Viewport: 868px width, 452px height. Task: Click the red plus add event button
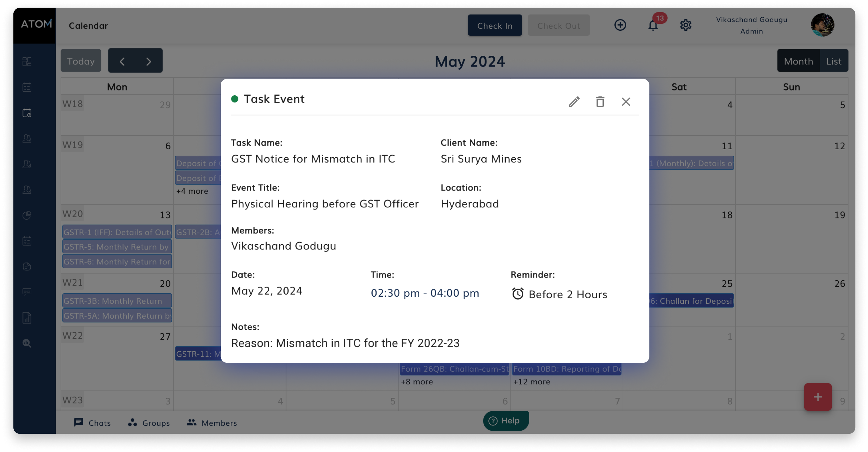[817, 397]
